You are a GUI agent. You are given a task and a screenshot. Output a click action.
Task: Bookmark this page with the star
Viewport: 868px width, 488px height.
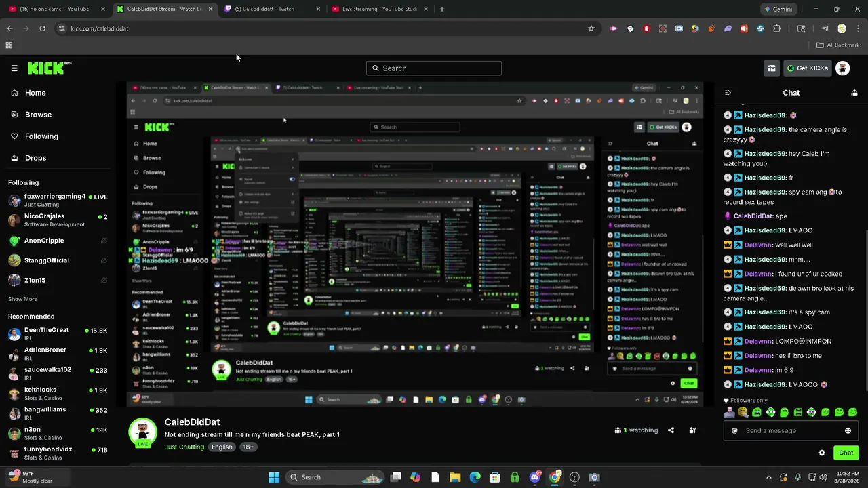coord(591,28)
